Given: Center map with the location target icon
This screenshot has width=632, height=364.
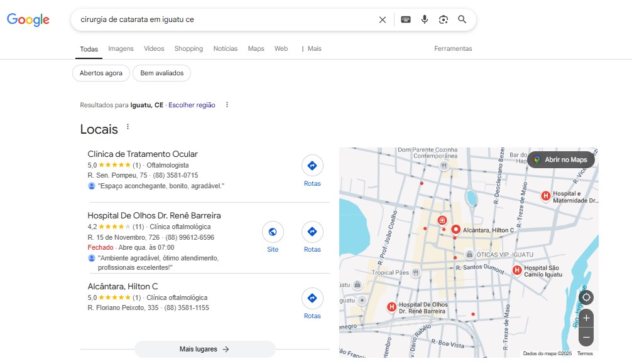Looking at the screenshot, I should point(586,297).
